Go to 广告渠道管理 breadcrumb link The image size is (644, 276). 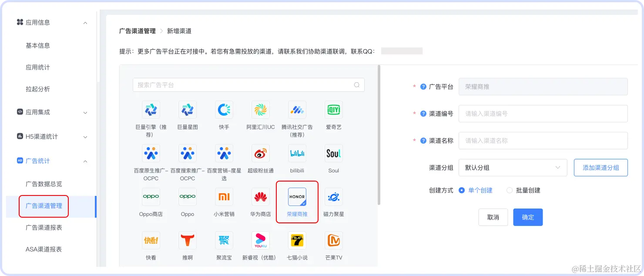click(x=138, y=31)
